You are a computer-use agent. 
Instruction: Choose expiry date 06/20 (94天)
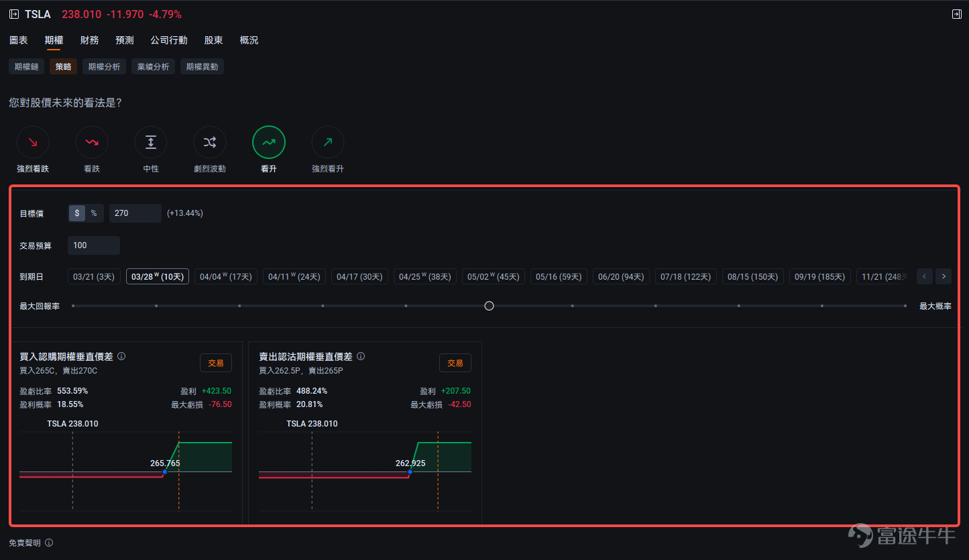[x=621, y=276]
